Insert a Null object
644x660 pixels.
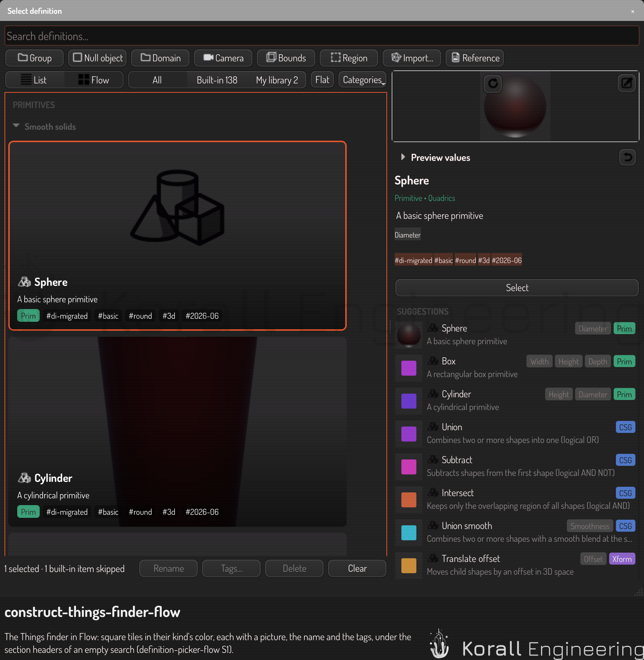point(97,58)
